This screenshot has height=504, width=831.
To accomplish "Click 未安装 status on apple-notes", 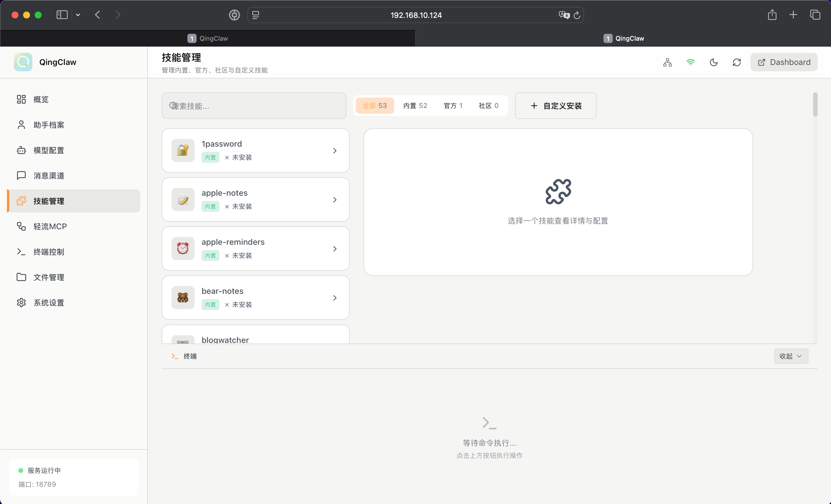I will 239,206.
